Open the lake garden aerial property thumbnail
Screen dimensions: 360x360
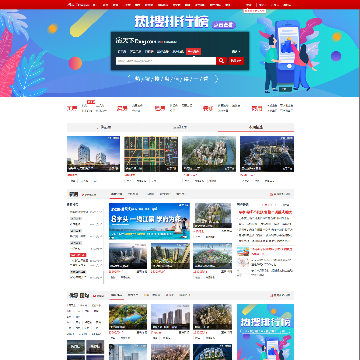coord(128,317)
